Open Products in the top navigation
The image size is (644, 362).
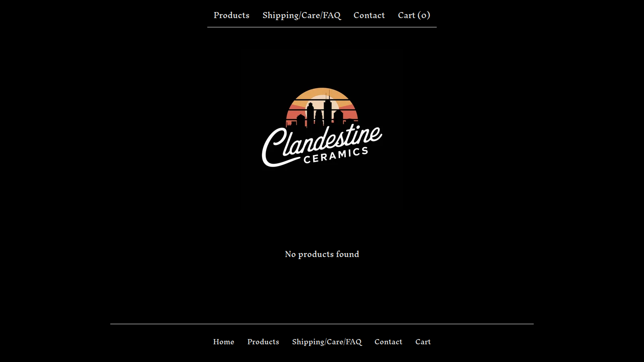[231, 15]
